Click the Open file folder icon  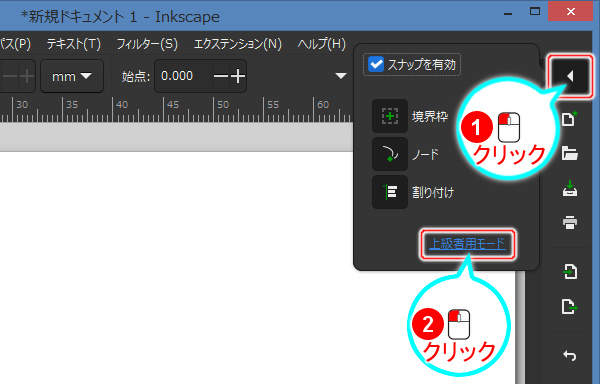pos(570,153)
